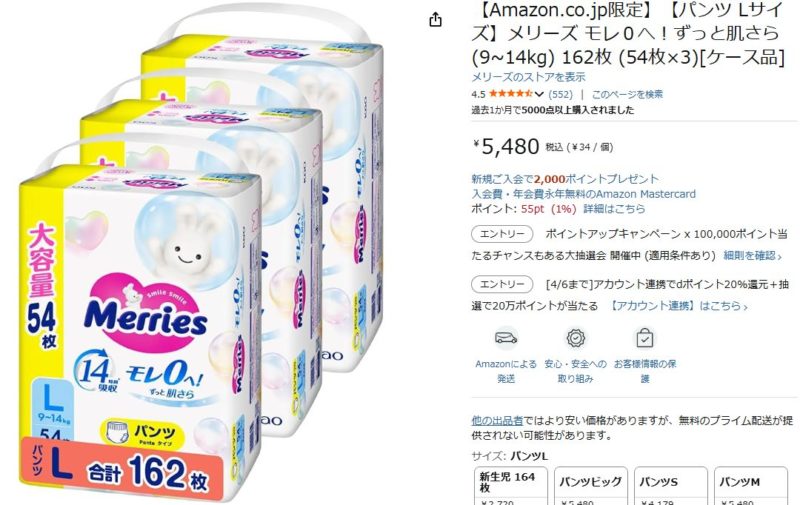Open 細則を確認 details link
Viewport: 800px width, 505px height.
coord(752,256)
